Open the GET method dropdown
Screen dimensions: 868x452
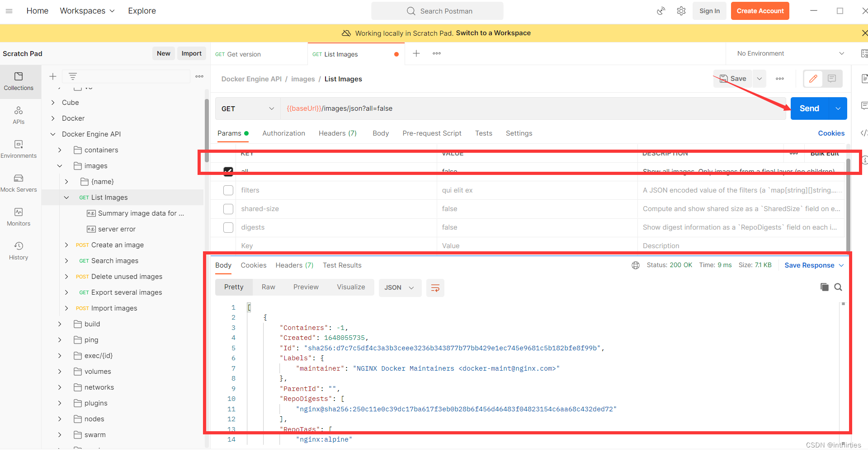pyautogui.click(x=248, y=108)
